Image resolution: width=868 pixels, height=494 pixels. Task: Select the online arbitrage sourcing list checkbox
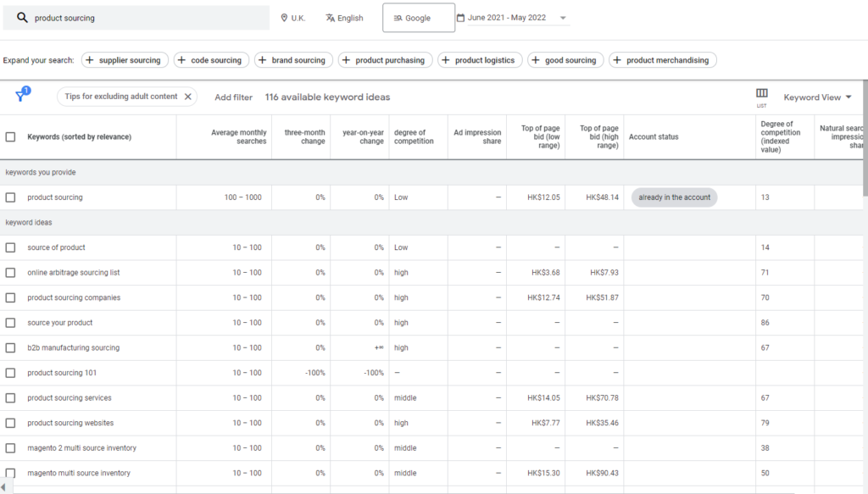10,273
